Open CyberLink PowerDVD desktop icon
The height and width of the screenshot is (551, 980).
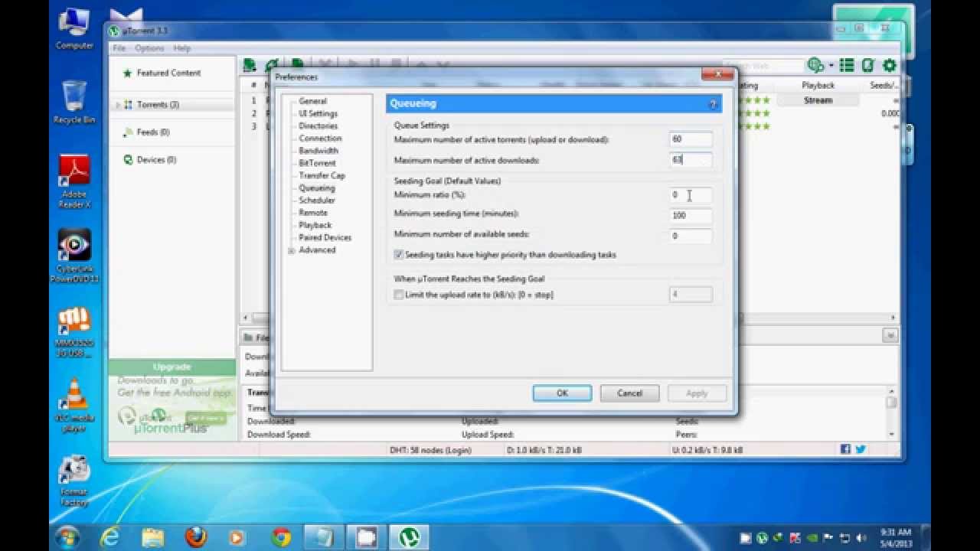[x=74, y=256]
